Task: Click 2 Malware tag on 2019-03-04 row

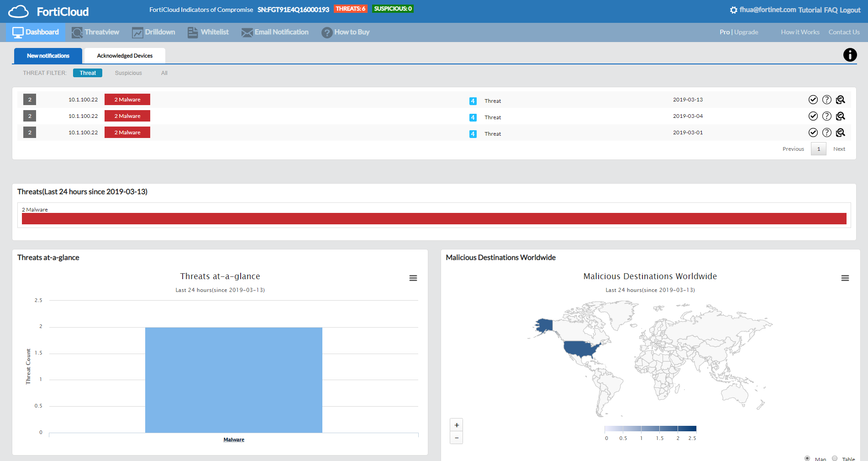Action: coord(127,116)
